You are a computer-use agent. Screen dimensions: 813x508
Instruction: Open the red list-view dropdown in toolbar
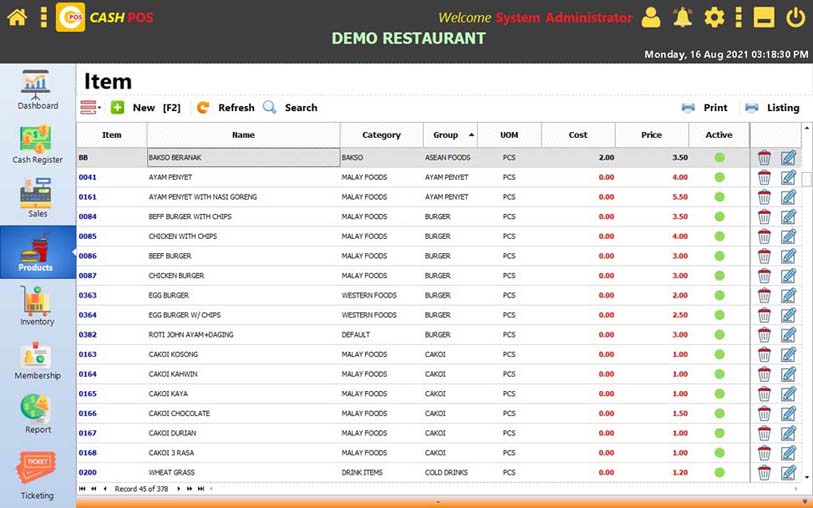click(90, 108)
